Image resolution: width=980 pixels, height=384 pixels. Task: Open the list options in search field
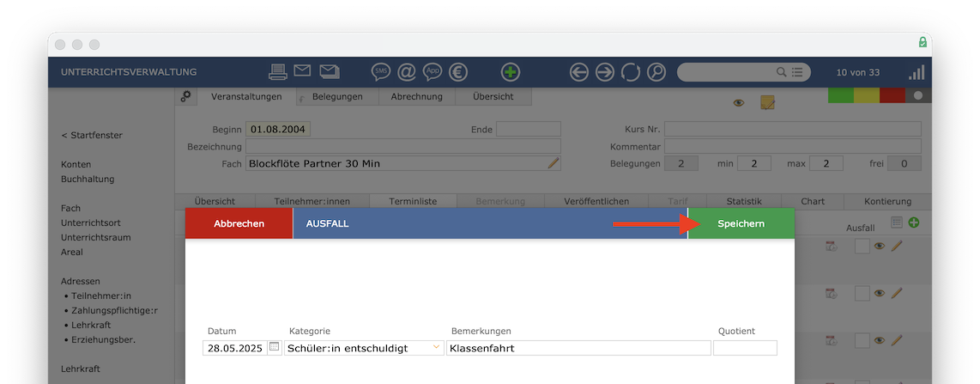click(797, 72)
